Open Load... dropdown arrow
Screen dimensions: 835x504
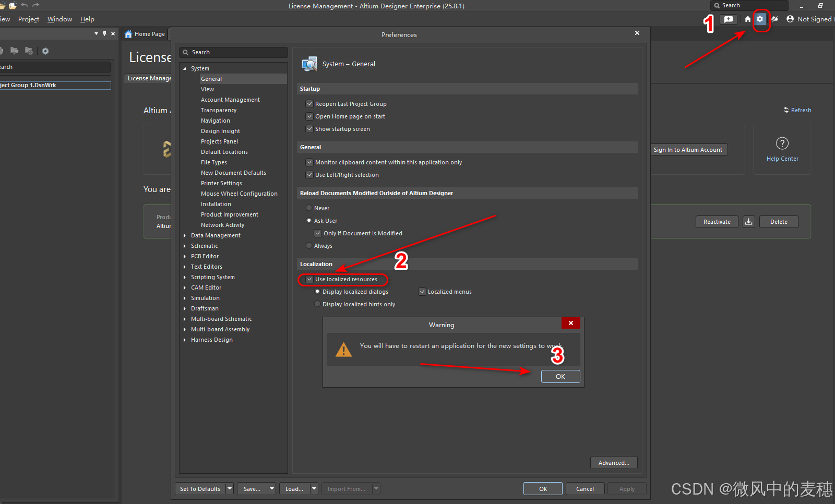point(314,489)
